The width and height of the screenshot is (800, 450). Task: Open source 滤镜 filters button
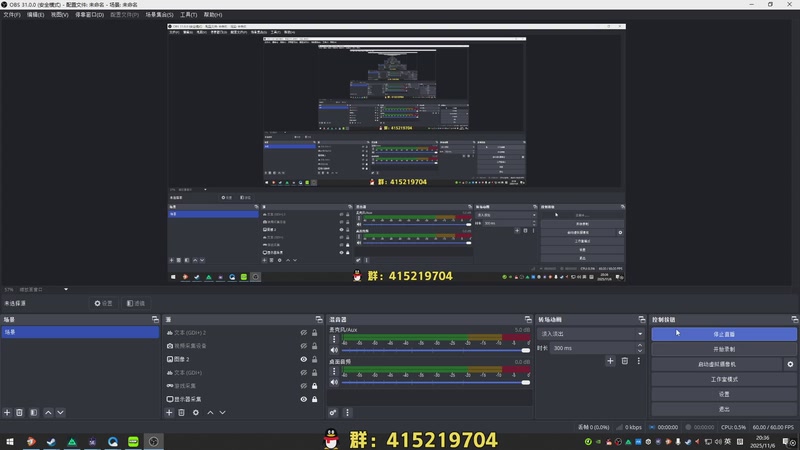click(x=136, y=303)
